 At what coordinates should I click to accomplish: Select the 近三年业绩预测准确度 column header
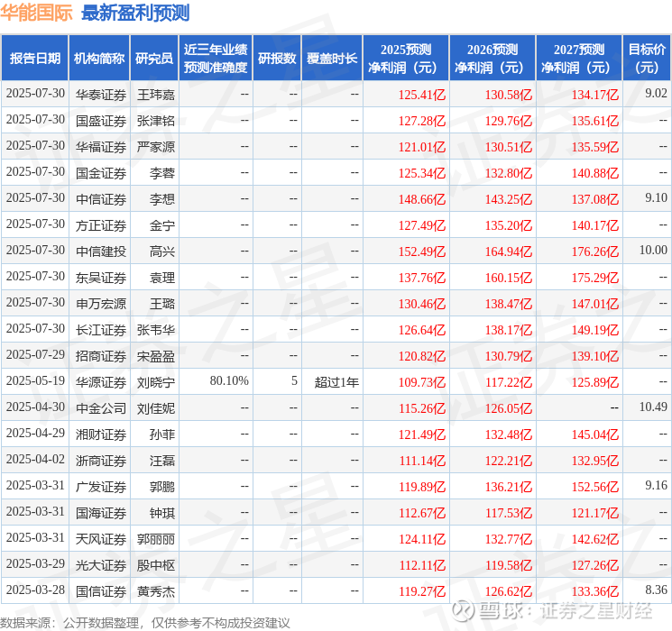point(216,59)
